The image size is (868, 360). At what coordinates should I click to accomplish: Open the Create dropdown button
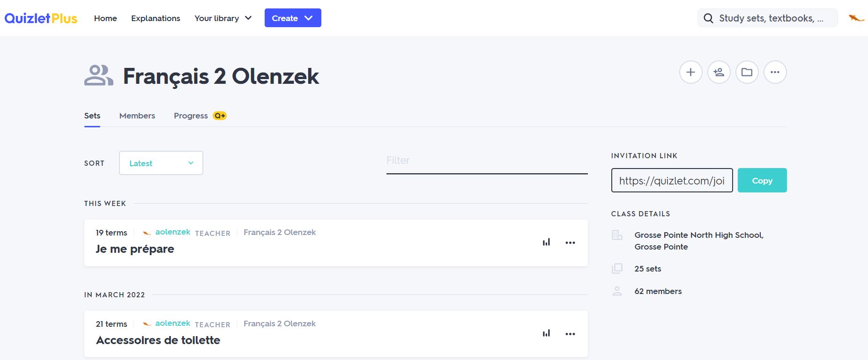(293, 18)
